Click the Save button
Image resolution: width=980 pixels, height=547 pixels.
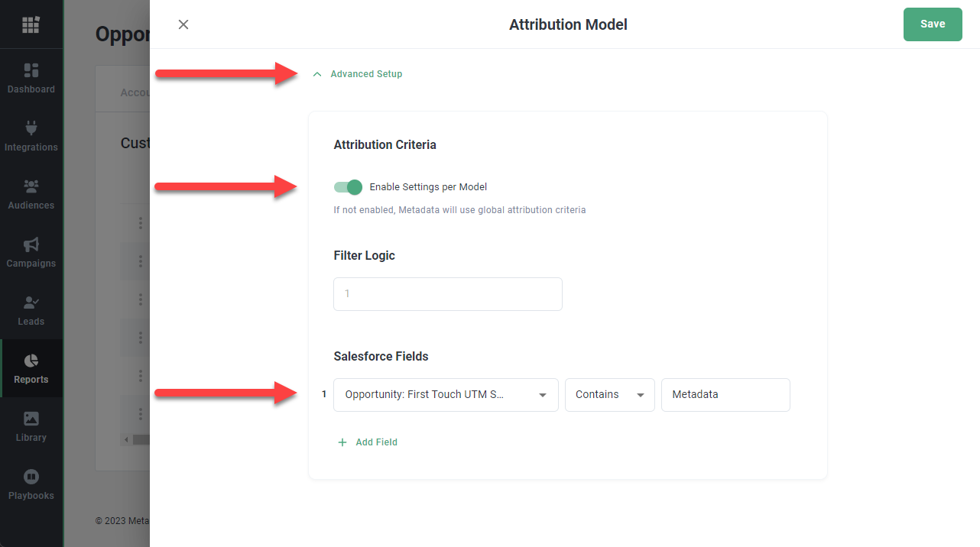(932, 24)
